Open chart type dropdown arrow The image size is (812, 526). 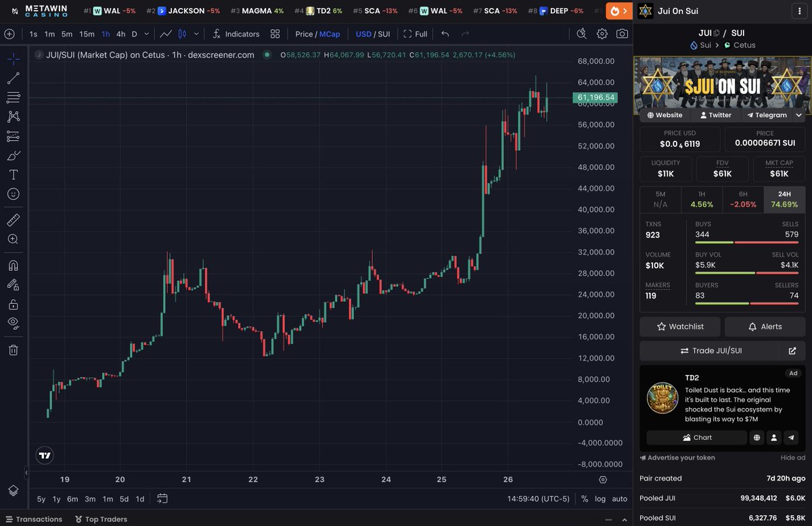tap(197, 34)
